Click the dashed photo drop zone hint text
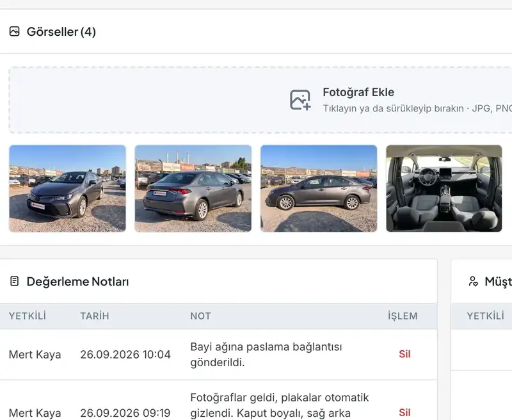This screenshot has width=512, height=420. coord(417,108)
